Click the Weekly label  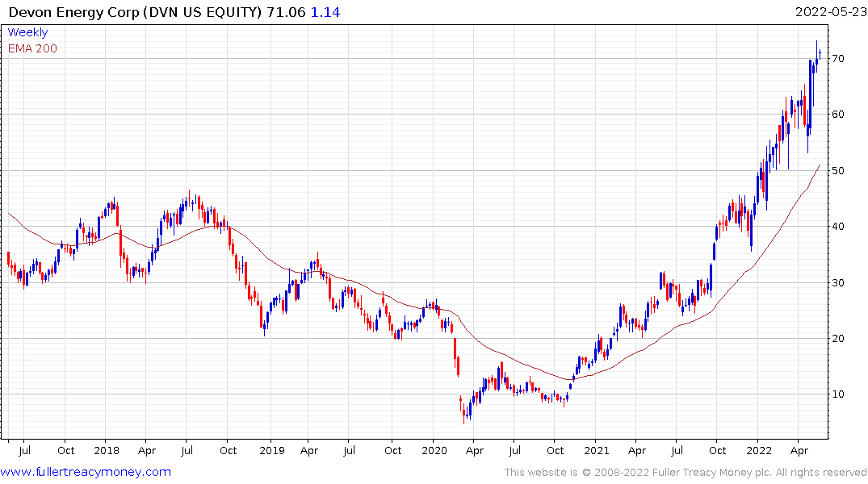click(27, 32)
